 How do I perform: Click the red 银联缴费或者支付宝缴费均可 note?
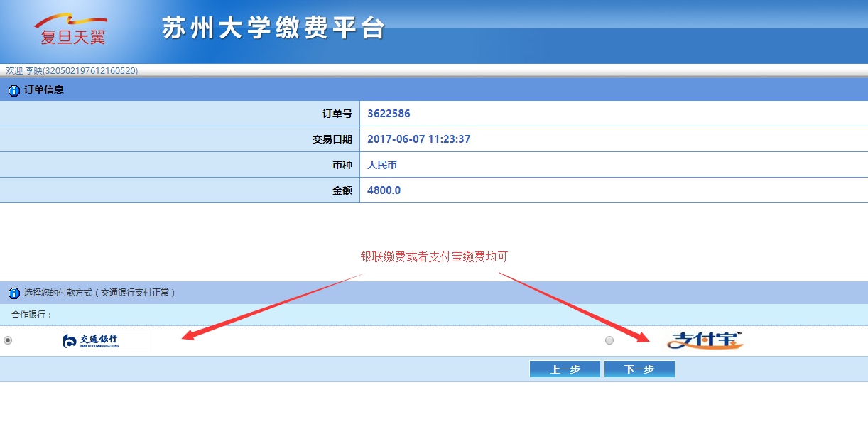click(x=434, y=257)
